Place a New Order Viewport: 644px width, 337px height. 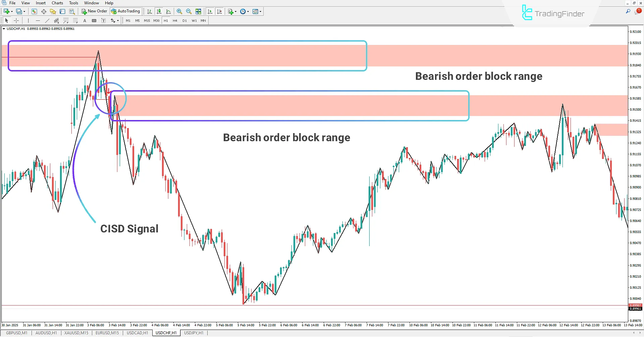[94, 11]
